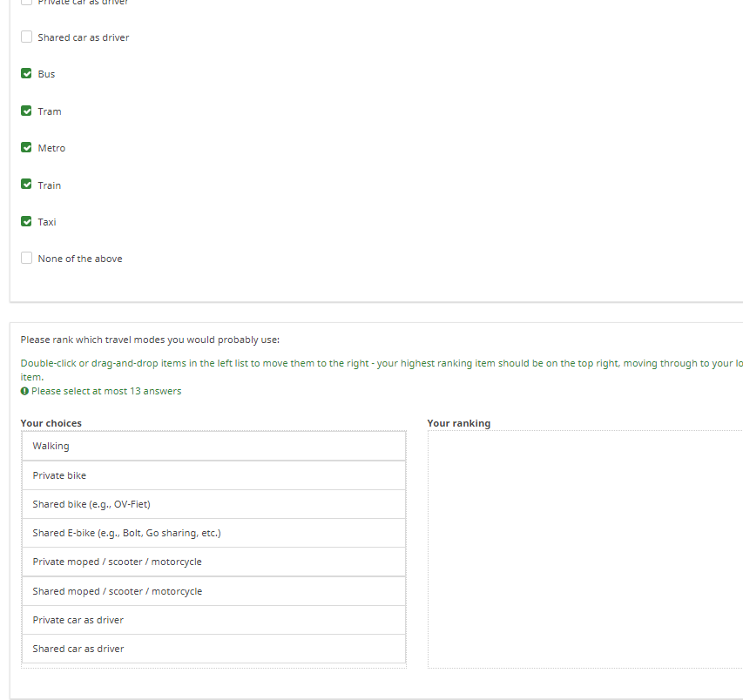Disable the Taxi checkbox
The image size is (743, 700).
click(27, 222)
